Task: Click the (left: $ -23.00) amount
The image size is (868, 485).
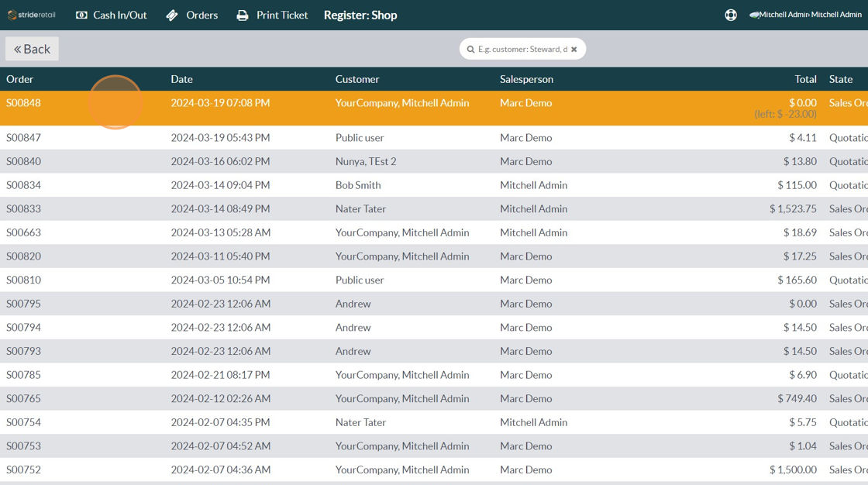Action: [785, 114]
